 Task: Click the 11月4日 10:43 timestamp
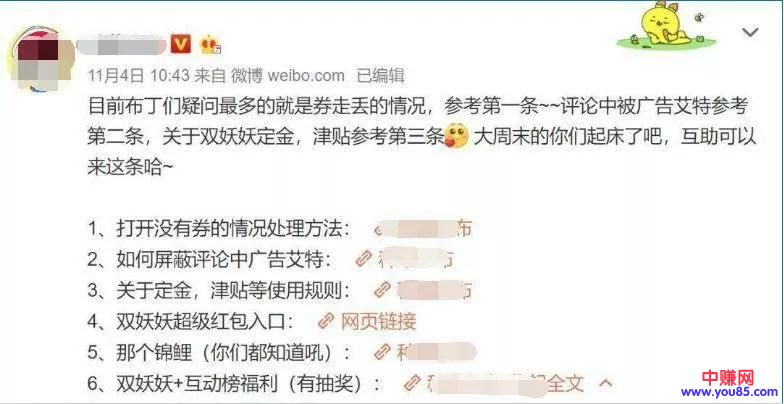click(x=139, y=76)
